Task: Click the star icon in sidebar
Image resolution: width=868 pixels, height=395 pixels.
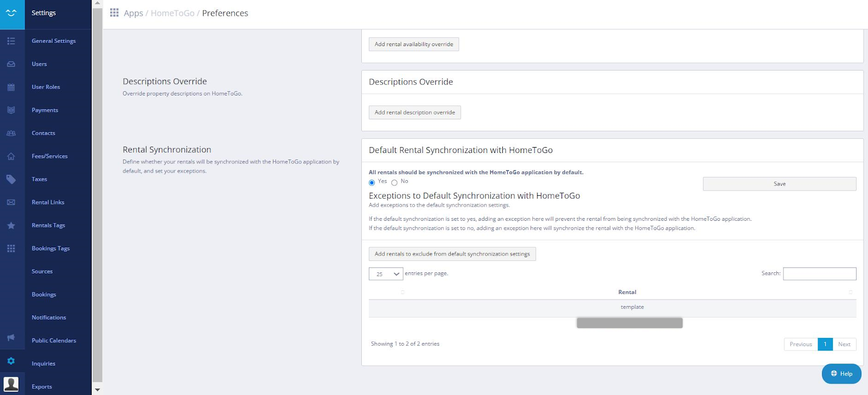Action: (11, 226)
